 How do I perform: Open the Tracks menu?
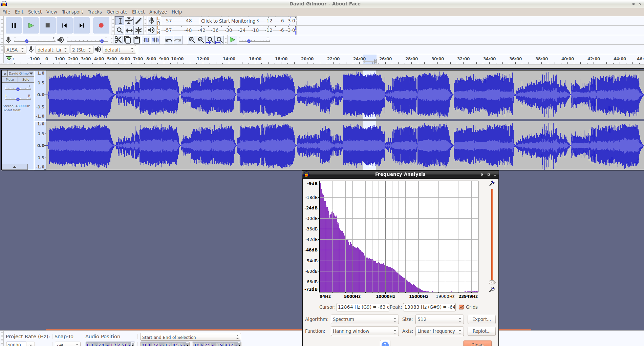tap(95, 12)
